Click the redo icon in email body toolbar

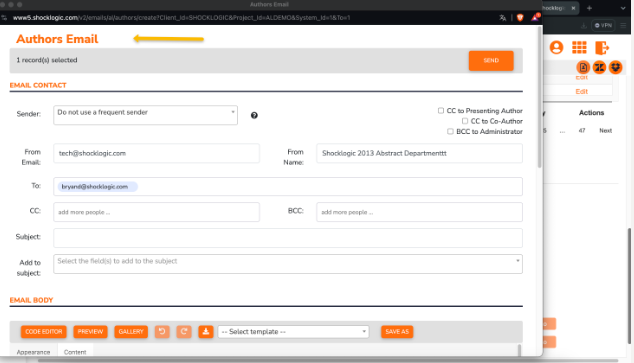tap(184, 331)
